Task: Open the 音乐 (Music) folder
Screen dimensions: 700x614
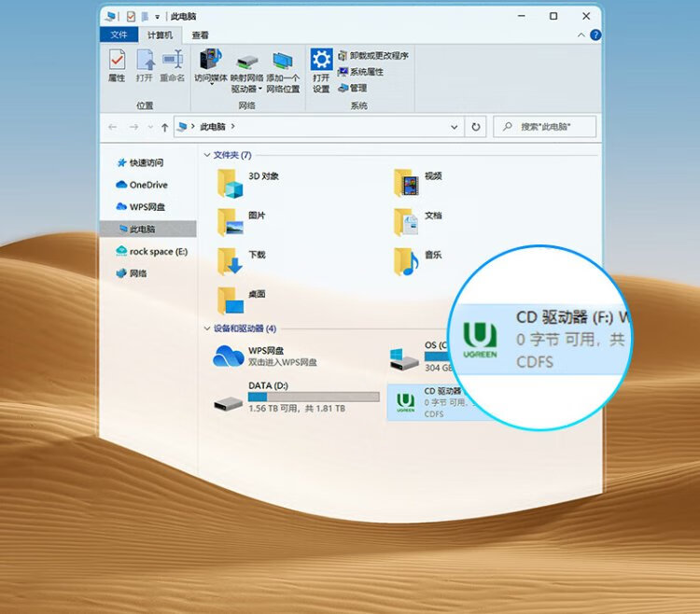Action: point(406,261)
